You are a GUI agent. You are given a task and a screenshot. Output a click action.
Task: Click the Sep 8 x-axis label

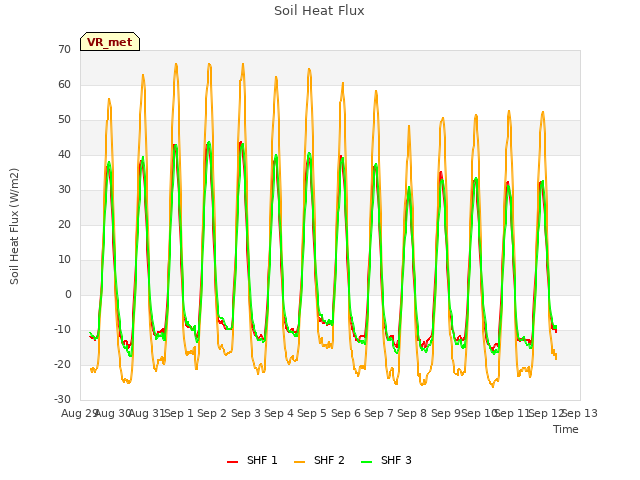pyautogui.click(x=412, y=413)
